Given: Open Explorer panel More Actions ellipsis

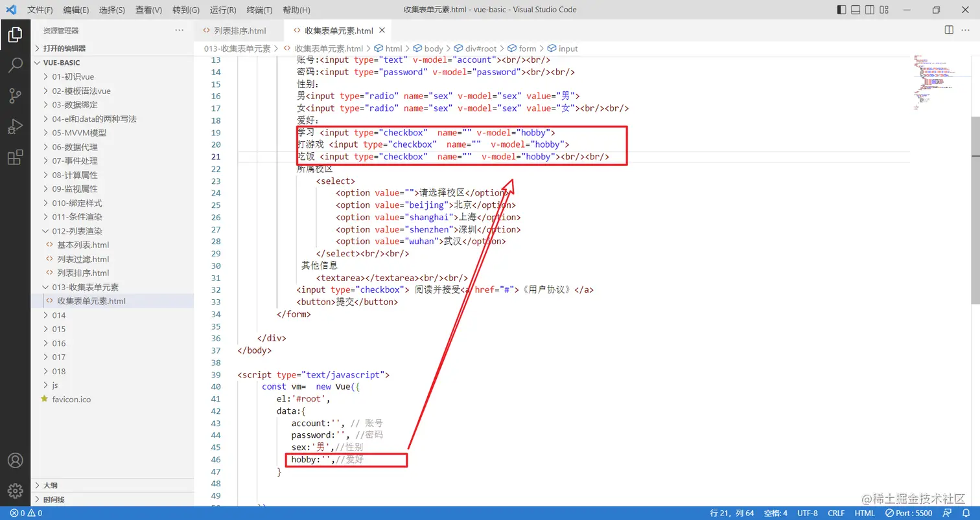Looking at the screenshot, I should click(x=180, y=30).
